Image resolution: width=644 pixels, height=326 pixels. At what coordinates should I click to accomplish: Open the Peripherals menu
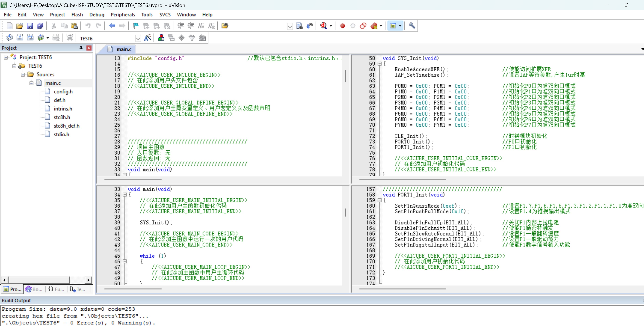pos(123,15)
